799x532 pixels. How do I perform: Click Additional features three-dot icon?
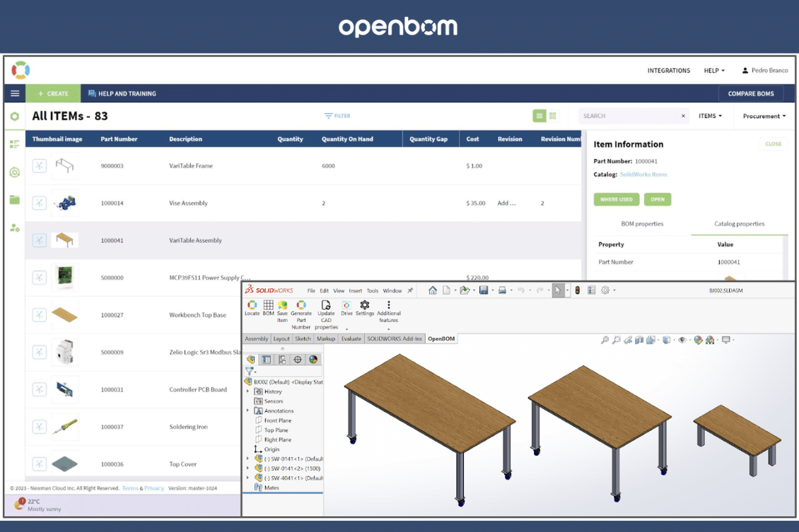click(x=388, y=305)
